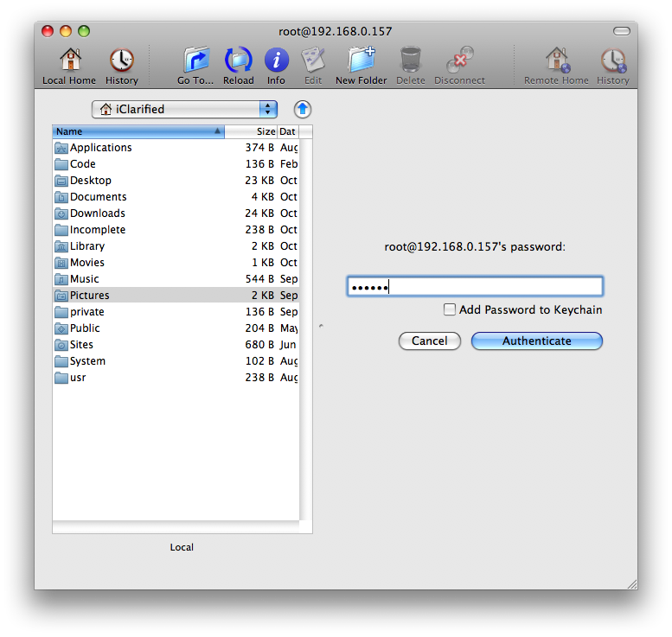Click the Disconnect toolbar icon
Image resolution: width=672 pixels, height=637 pixels.
pyautogui.click(x=459, y=61)
